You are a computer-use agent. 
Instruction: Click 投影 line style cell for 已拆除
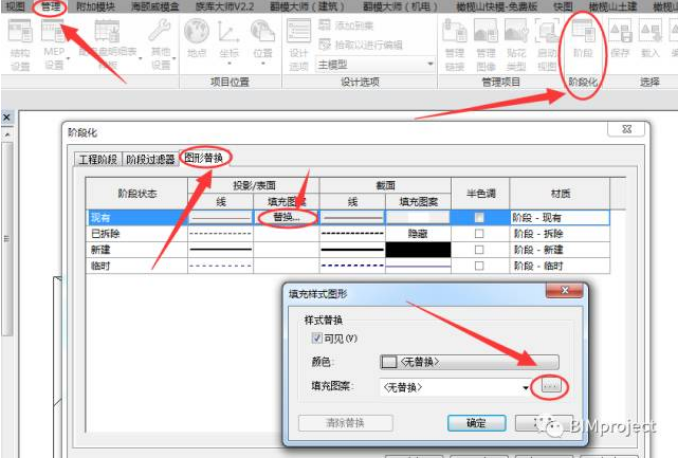click(220, 234)
